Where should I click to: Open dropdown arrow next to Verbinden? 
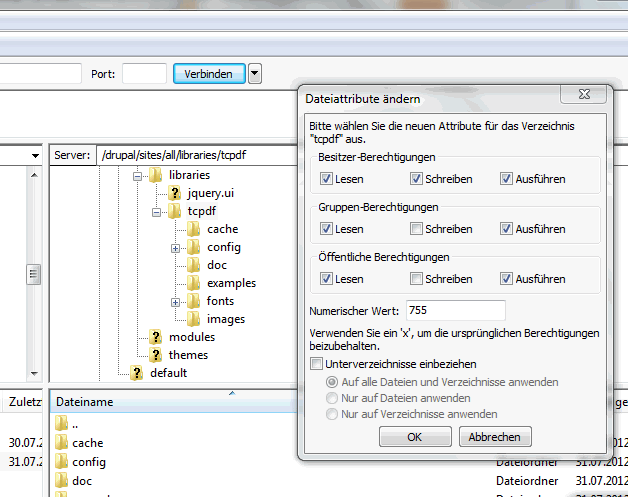point(255,73)
